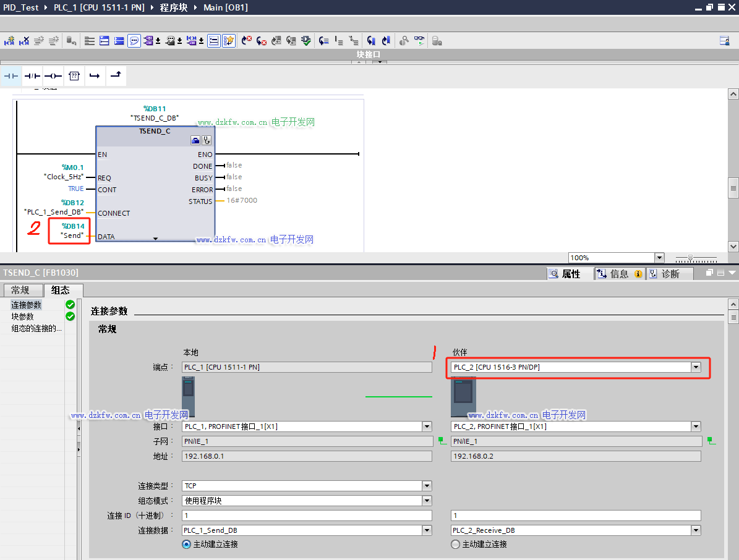
Task: Open the right-side editor layout icon
Action: click(725, 41)
